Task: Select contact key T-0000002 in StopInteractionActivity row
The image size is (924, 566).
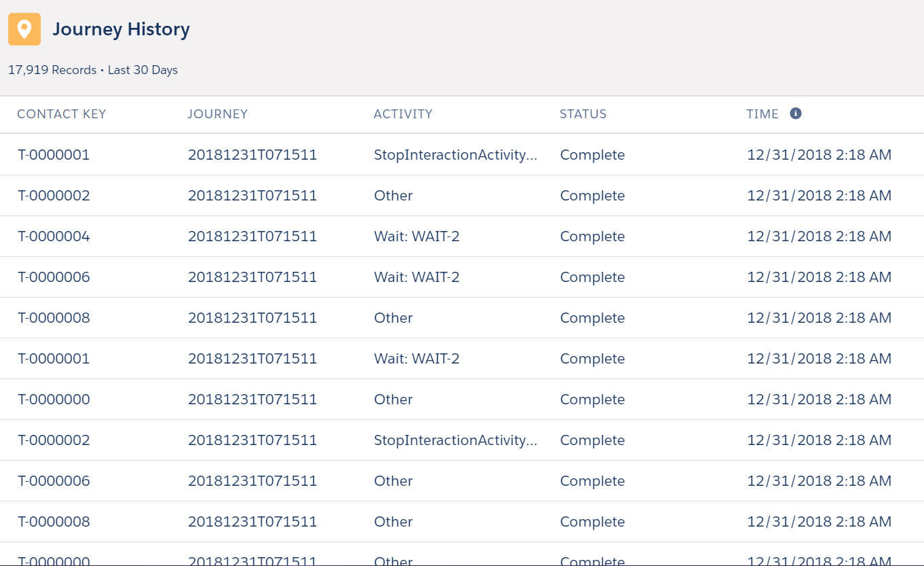Action: coord(54,440)
